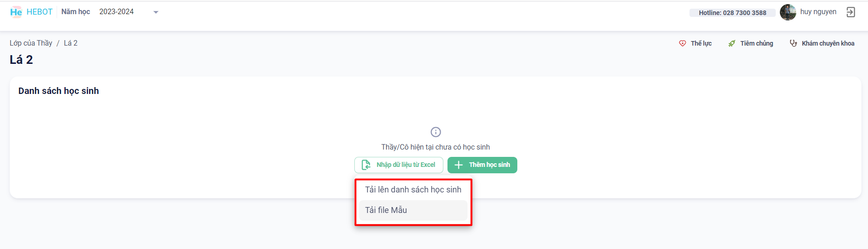Expand the Năm học dropdown arrow
Image resolution: width=868 pixels, height=249 pixels.
coord(156,12)
